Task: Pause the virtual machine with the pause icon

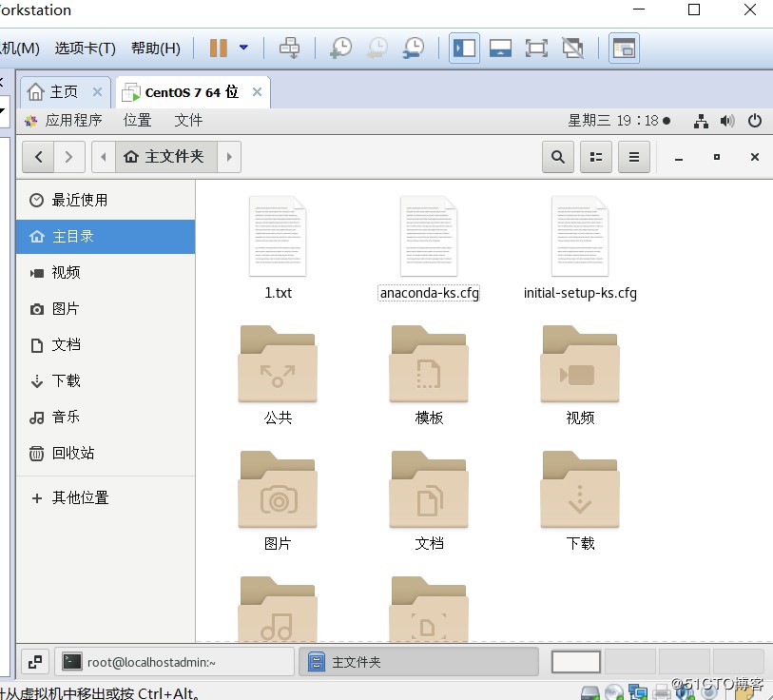Action: pos(218,48)
